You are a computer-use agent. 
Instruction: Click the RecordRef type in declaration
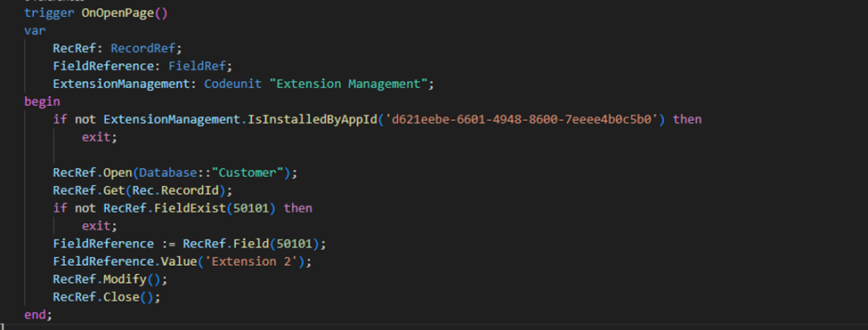pyautogui.click(x=142, y=48)
